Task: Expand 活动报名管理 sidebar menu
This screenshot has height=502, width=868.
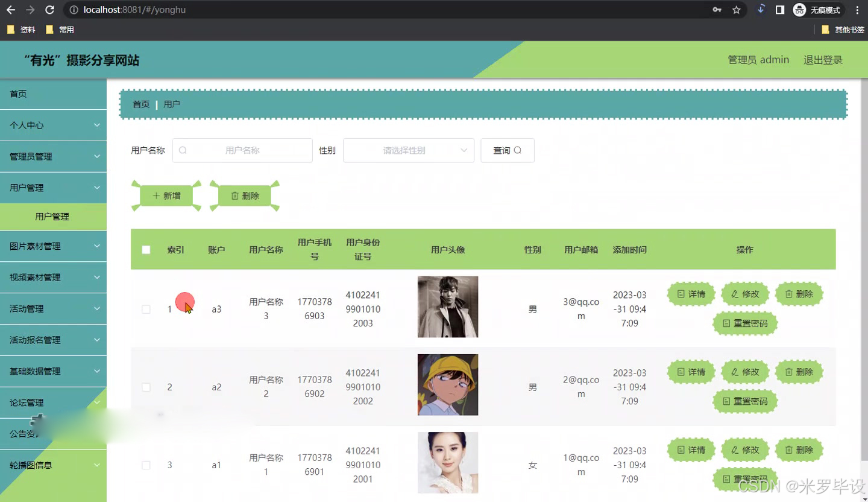Action: 53,340
